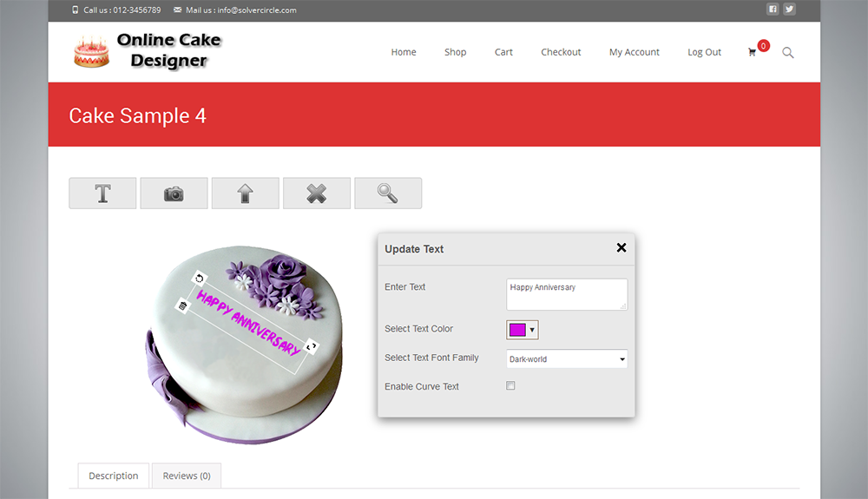
Task: Click the X clear tool button
Action: pyautogui.click(x=317, y=193)
